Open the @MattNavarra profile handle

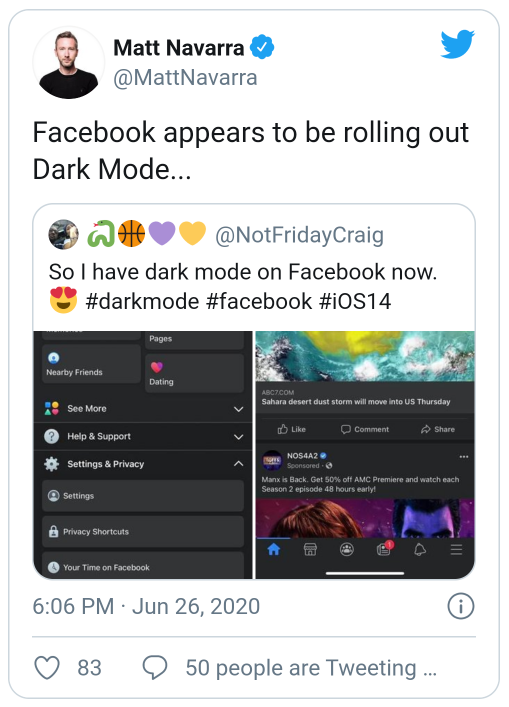pyautogui.click(x=185, y=78)
